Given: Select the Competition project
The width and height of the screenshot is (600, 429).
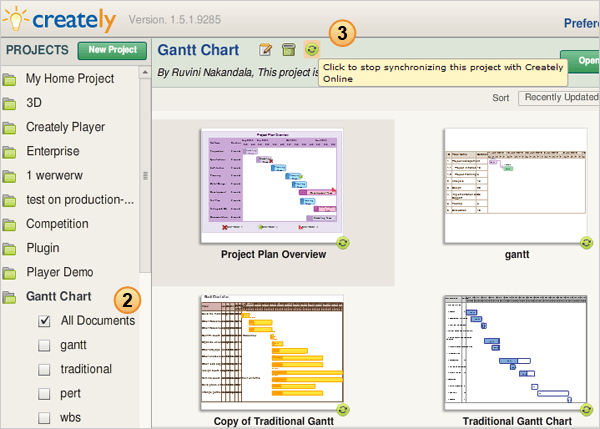Looking at the screenshot, I should coord(57,224).
